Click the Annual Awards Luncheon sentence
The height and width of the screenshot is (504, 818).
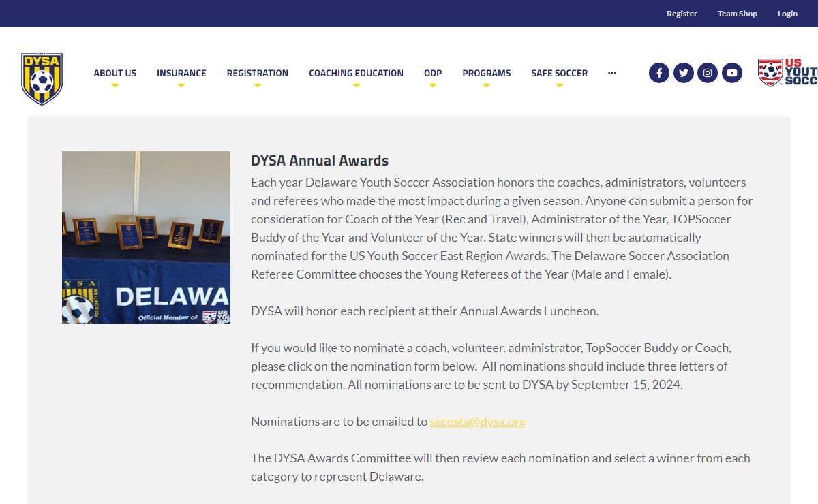(425, 311)
